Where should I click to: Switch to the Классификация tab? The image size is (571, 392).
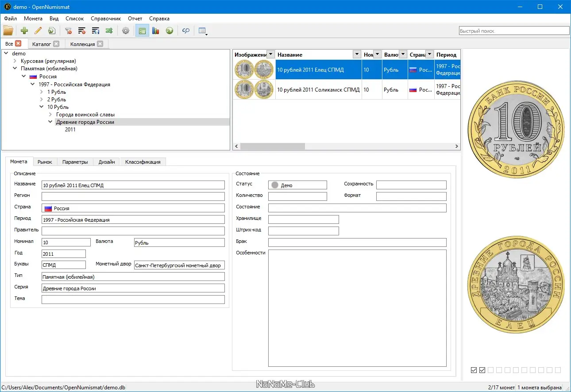click(143, 162)
